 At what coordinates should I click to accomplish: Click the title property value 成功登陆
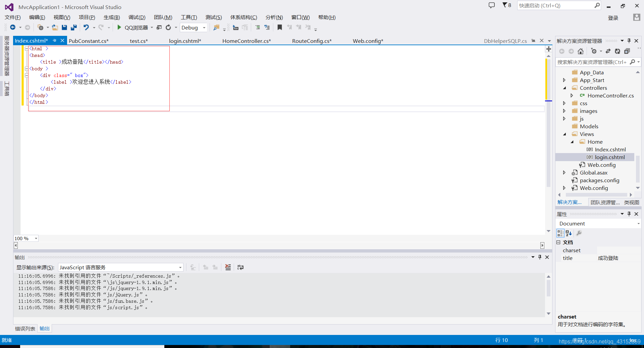coord(608,258)
